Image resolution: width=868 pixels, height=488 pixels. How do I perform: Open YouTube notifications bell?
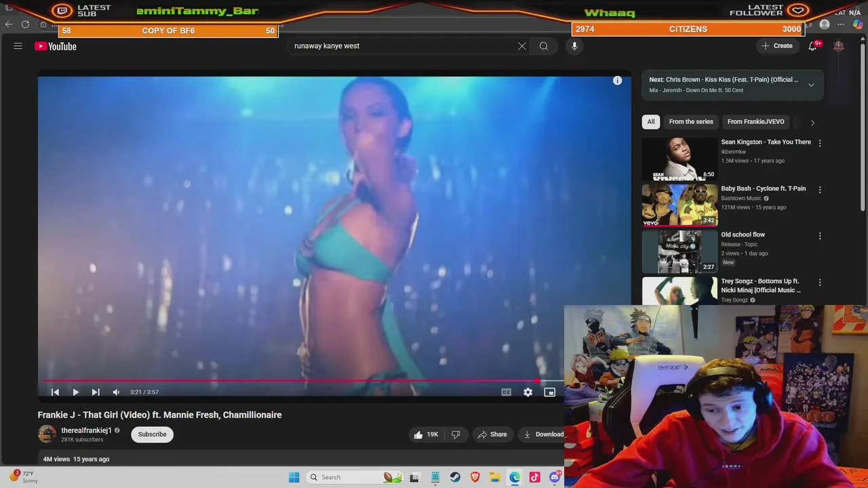(812, 46)
